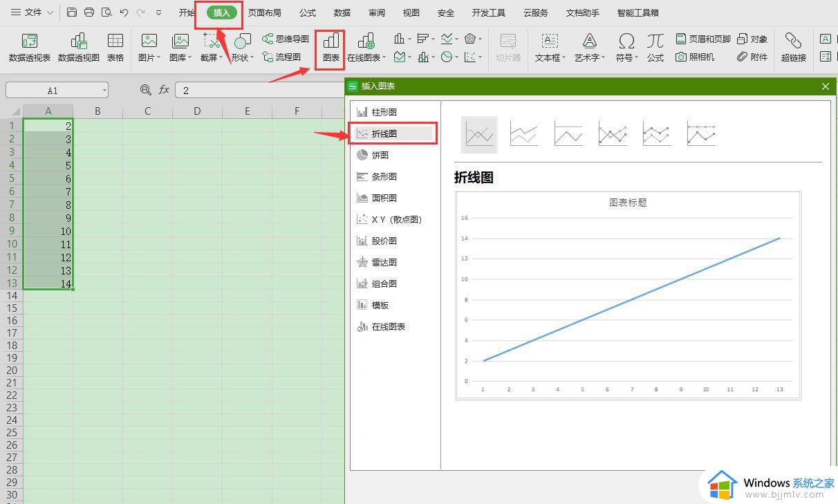Click the 图表 chart button
Viewport: 838px width, 504px height.
pyautogui.click(x=331, y=48)
